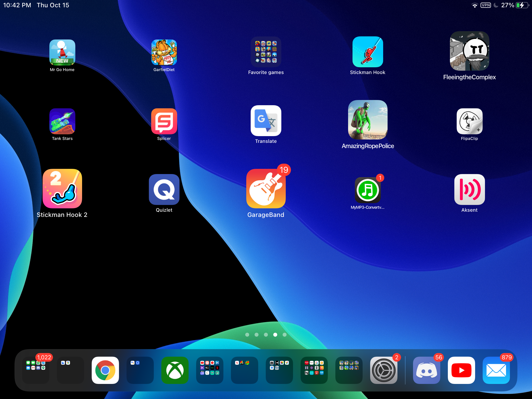Open Discord from the dock
Viewport: 532px width, 399px height.
pyautogui.click(x=426, y=370)
